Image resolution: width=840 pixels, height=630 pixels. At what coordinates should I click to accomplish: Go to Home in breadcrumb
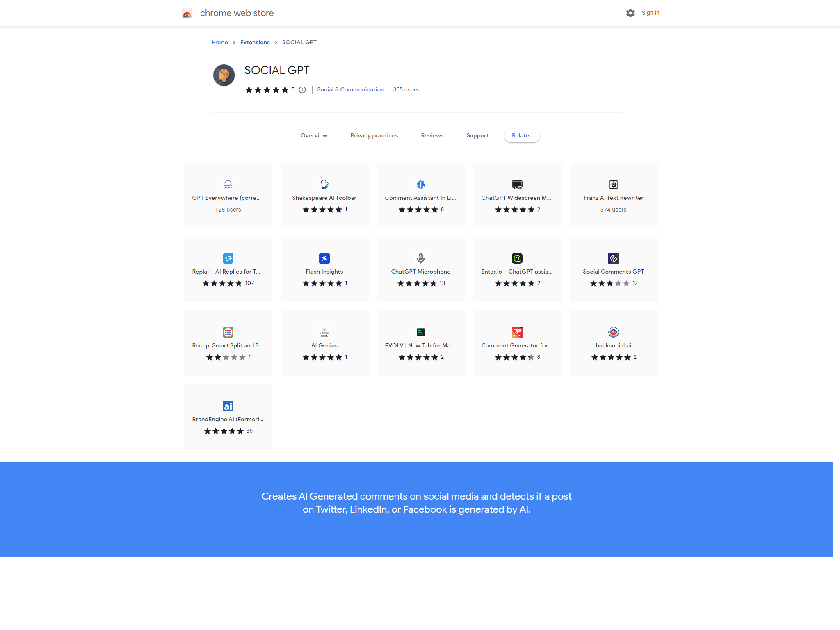click(220, 43)
